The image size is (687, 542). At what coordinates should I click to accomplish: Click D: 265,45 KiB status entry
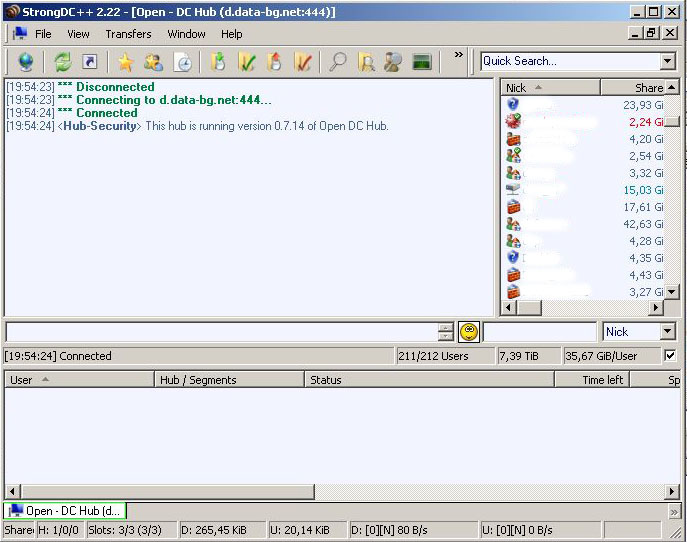pyautogui.click(x=222, y=530)
